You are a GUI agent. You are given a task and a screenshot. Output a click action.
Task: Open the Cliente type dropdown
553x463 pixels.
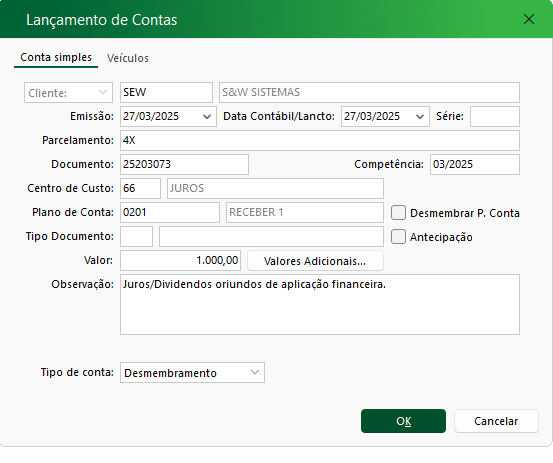68,92
